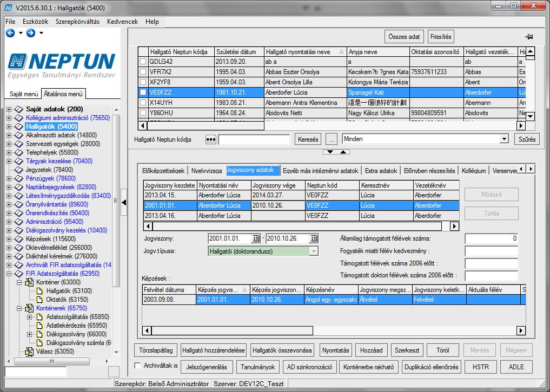550x392 pixels.
Task: Click the Fogyaték miatti félév kedvezmény field
Action: pos(491,251)
